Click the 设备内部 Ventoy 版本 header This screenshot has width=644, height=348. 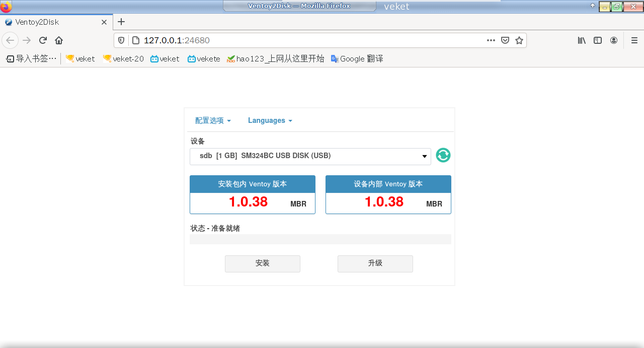tap(388, 184)
